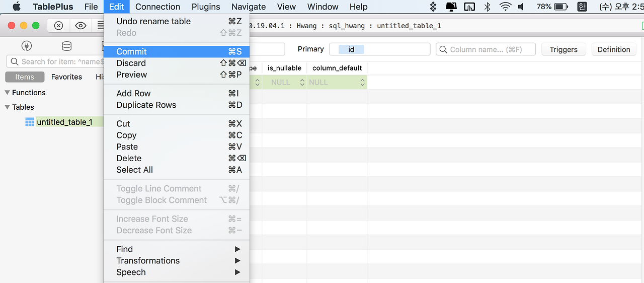Click the battery status icon
Image resolution: width=644 pixels, height=283 pixels.
(x=561, y=7)
